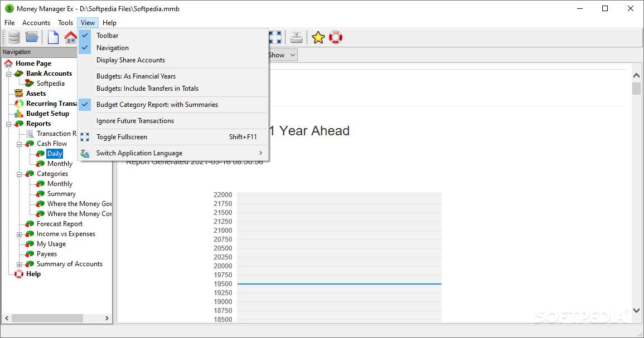This screenshot has height=338, width=644.
Task: Click the Transaction Report magnifier icon
Action: point(30,134)
